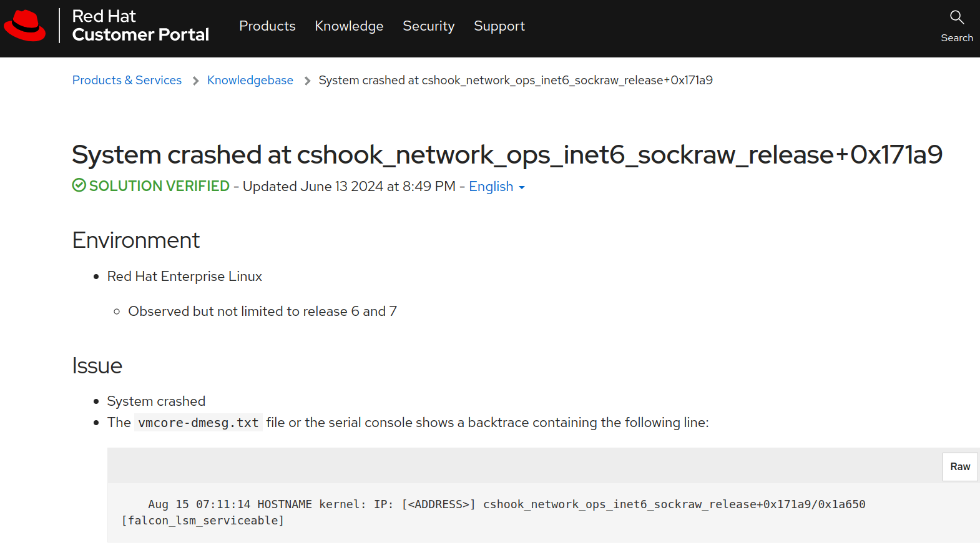This screenshot has height=545, width=980.
Task: Open search via the magnifying glass icon
Action: (x=956, y=17)
